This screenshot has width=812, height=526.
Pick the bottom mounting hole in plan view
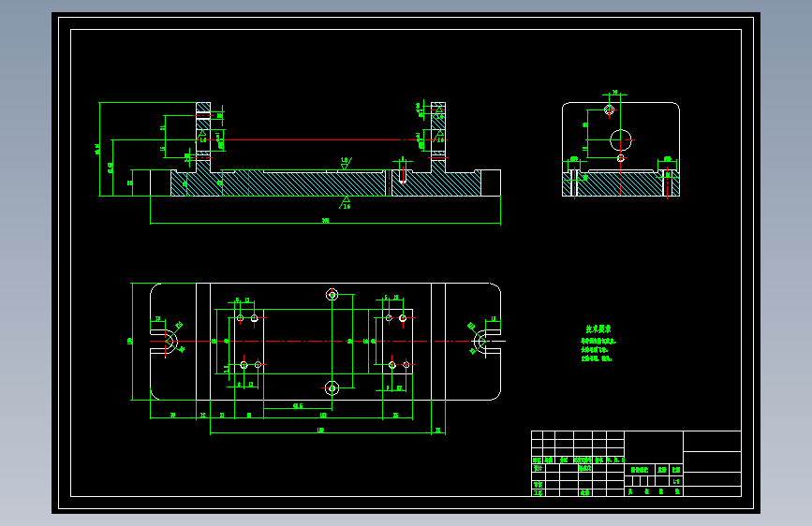pos(332,387)
